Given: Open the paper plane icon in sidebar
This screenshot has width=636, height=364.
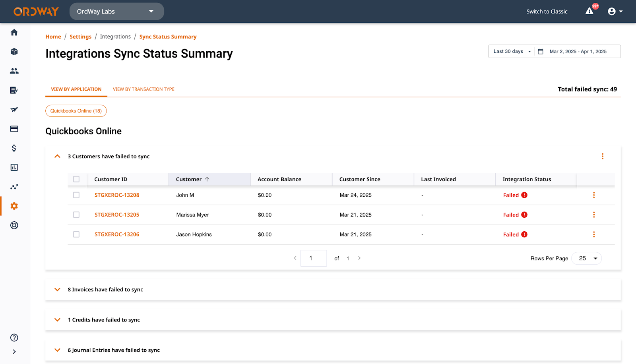Looking at the screenshot, I should point(14,109).
